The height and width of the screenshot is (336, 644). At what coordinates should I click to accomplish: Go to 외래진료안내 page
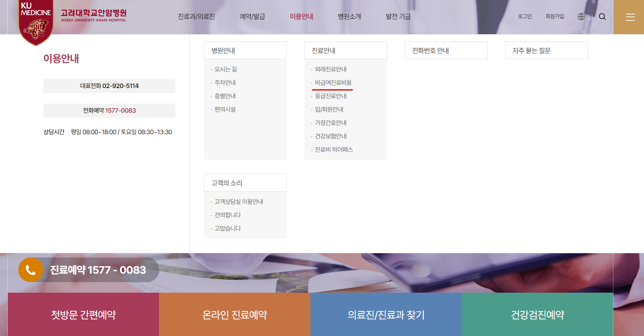(x=331, y=69)
